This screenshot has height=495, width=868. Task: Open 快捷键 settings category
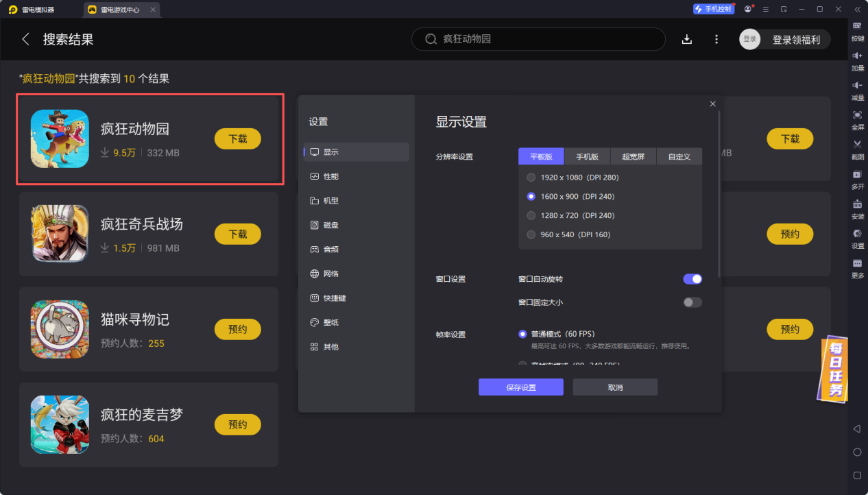[357, 298]
